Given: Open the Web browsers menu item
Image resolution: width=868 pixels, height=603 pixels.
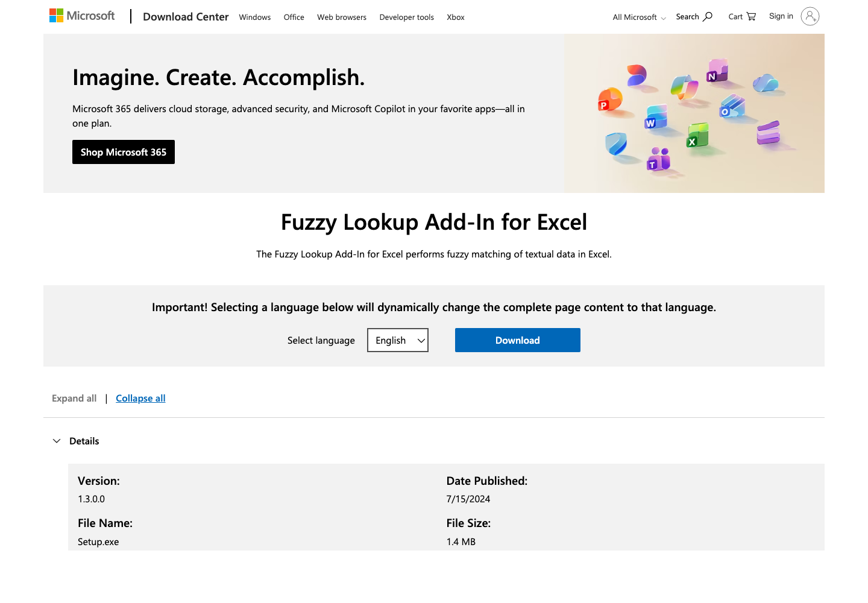Looking at the screenshot, I should coord(342,17).
